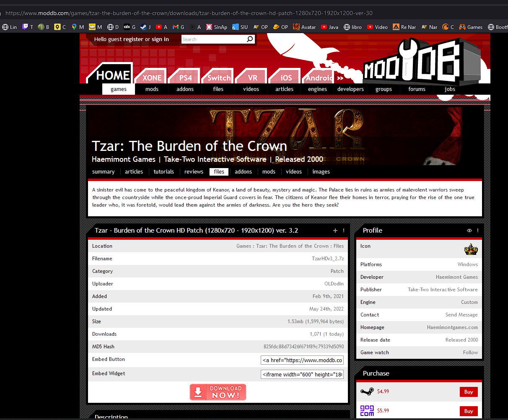Open the videos navigation item
508x420 pixels.
click(x=251, y=89)
